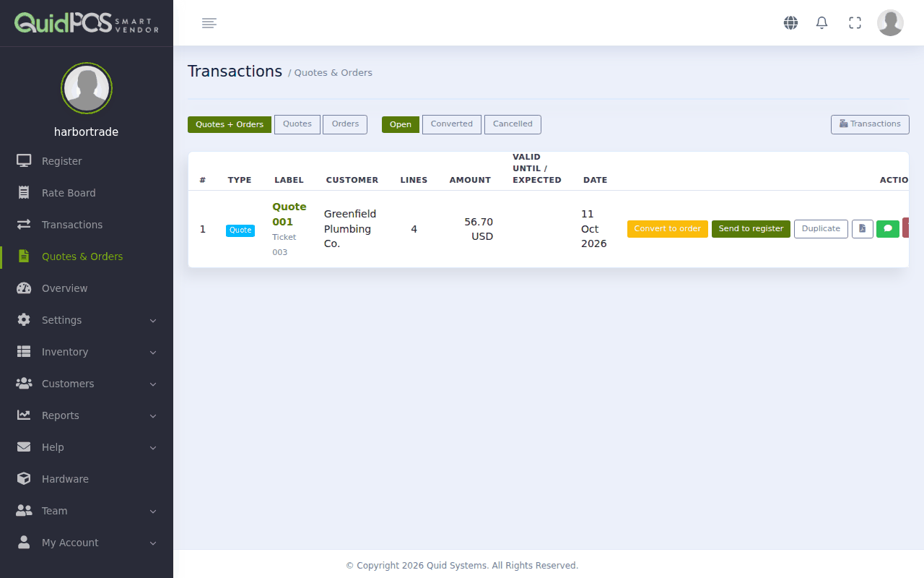Click Convert to order for Quote 001
This screenshot has width=924, height=578.
pos(668,229)
